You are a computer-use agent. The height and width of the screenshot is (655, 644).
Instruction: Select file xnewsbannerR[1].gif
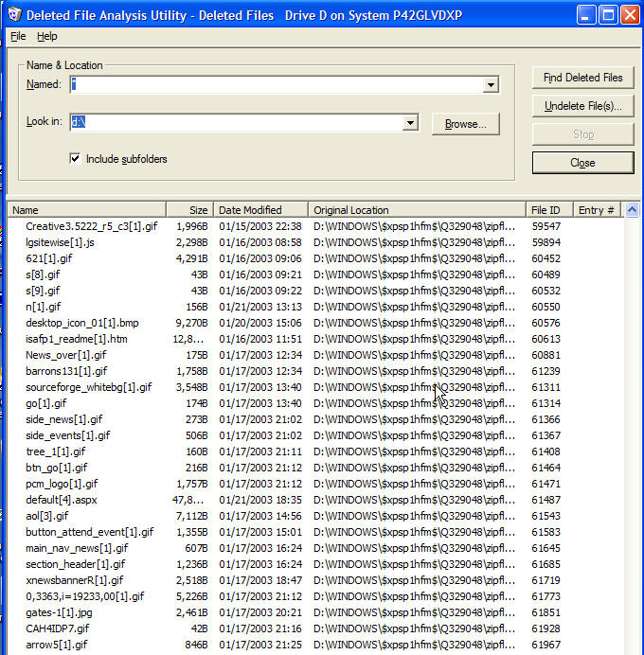tap(75, 580)
